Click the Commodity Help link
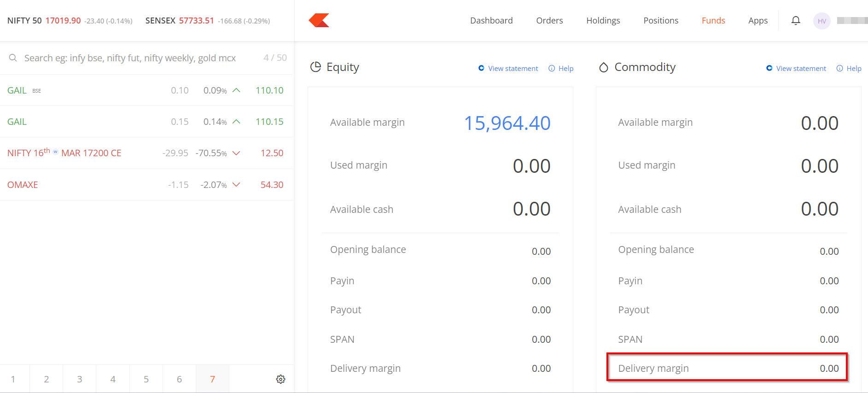This screenshot has height=393, width=868. pyautogui.click(x=853, y=69)
